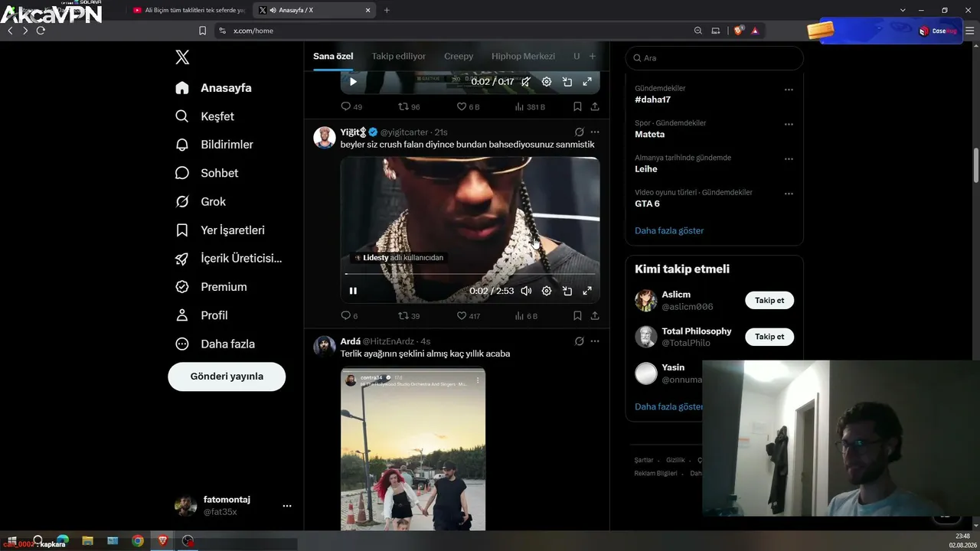This screenshot has width=980, height=551.
Task: Open settings gear on the 2:53 video
Action: click(547, 291)
